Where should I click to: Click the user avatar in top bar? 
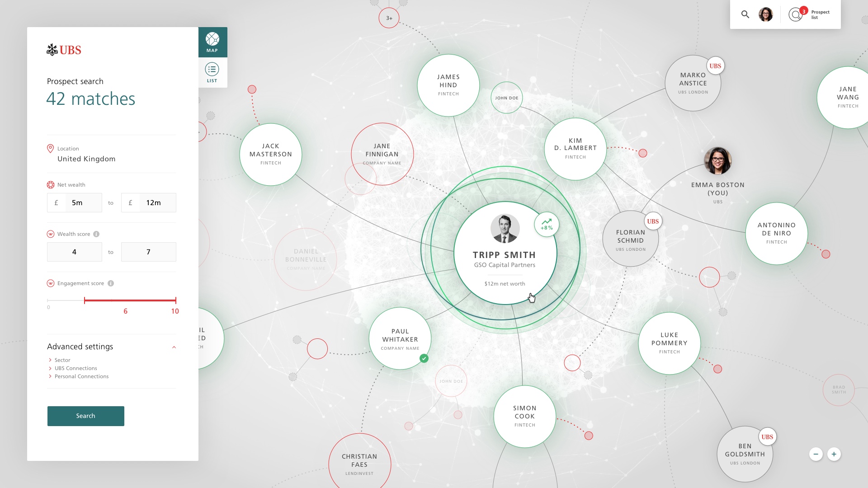[765, 14]
